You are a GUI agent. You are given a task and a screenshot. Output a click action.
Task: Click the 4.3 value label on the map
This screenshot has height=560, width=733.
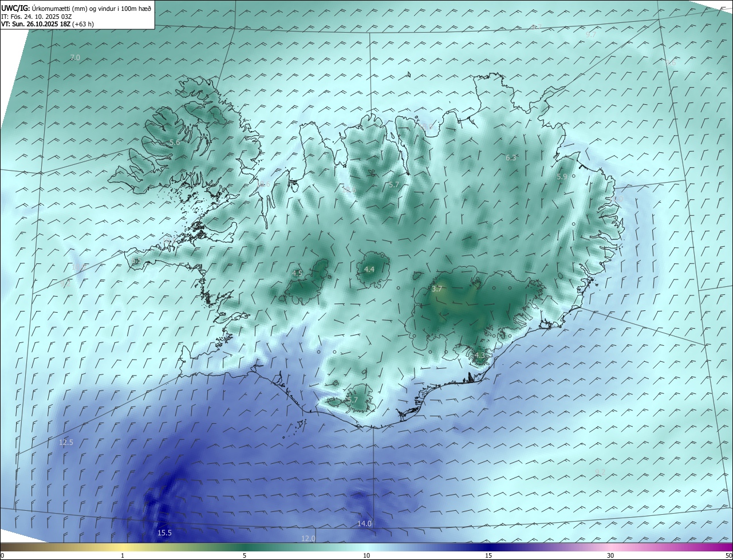point(480,355)
